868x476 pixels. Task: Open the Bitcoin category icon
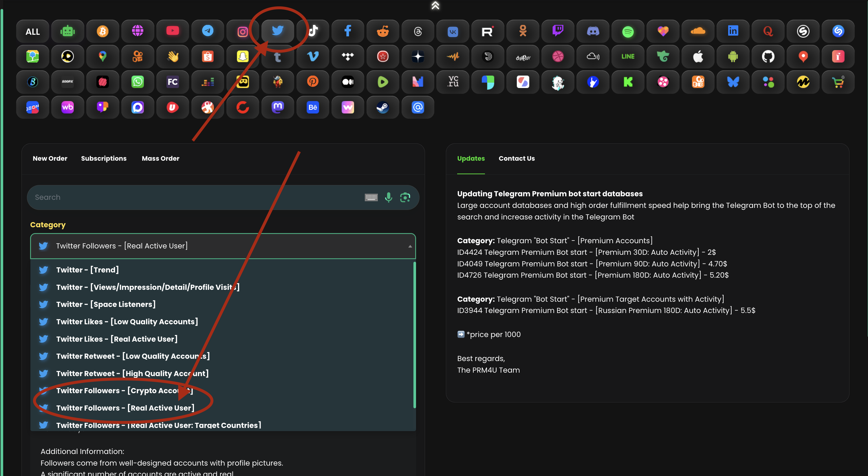(103, 31)
